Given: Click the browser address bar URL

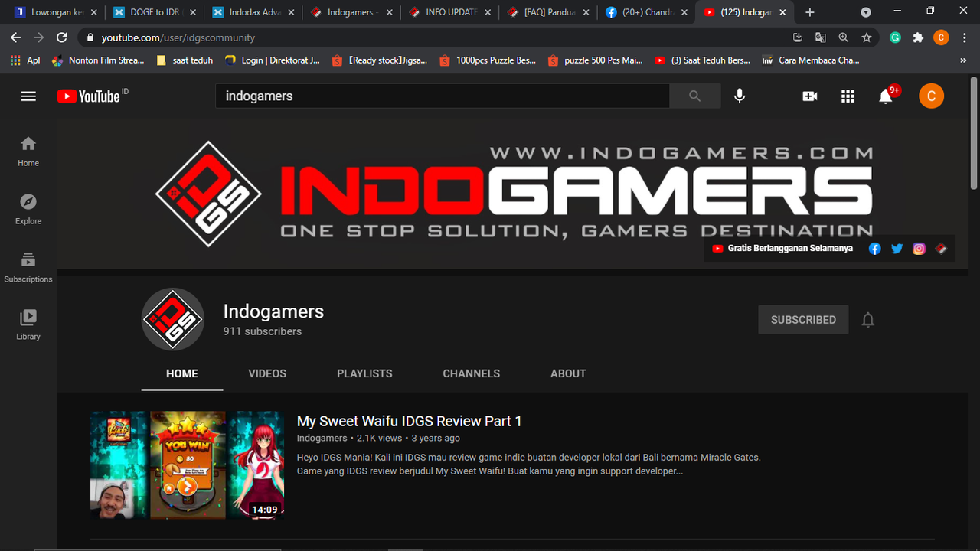Looking at the screenshot, I should click(178, 37).
